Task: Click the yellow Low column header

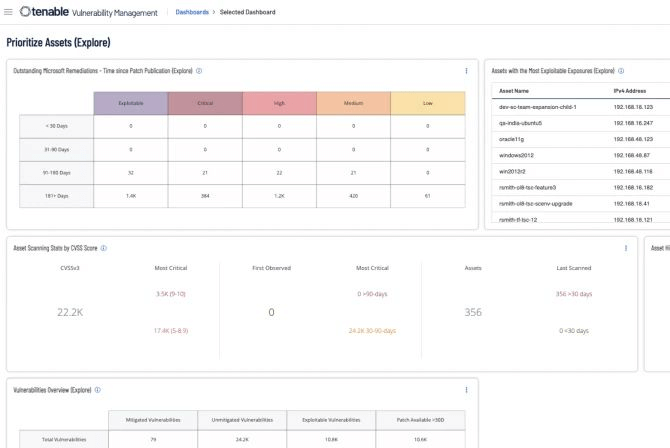Action: pyautogui.click(x=428, y=103)
